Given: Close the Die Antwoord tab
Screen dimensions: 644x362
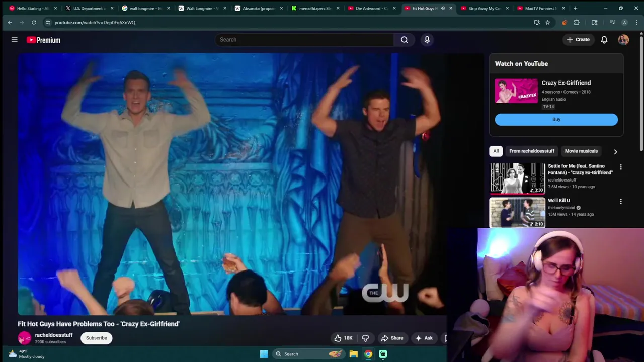Looking at the screenshot, I should point(394,8).
